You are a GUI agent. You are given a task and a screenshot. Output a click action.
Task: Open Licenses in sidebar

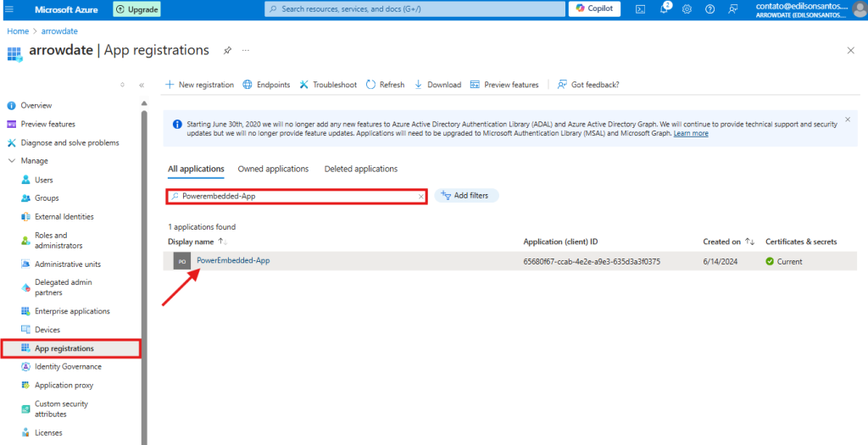pyautogui.click(x=48, y=433)
